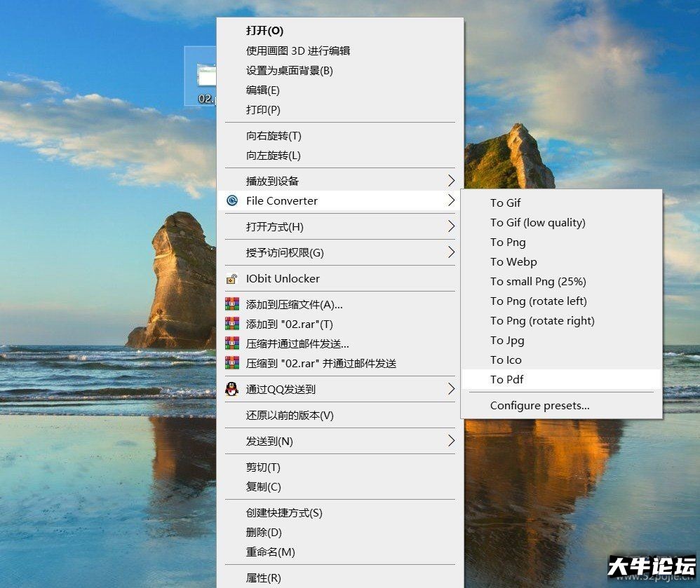Select To Png (rotate left)
700x588 pixels.
(561, 301)
